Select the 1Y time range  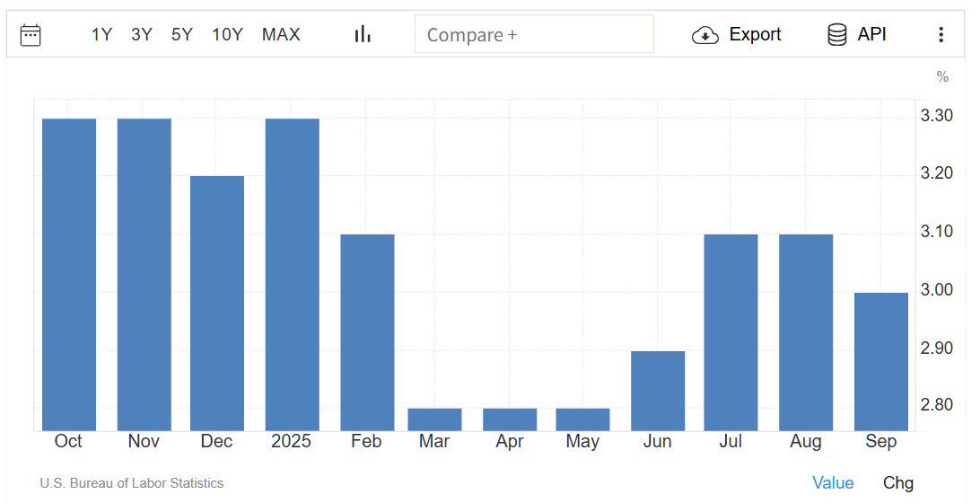coord(101,35)
